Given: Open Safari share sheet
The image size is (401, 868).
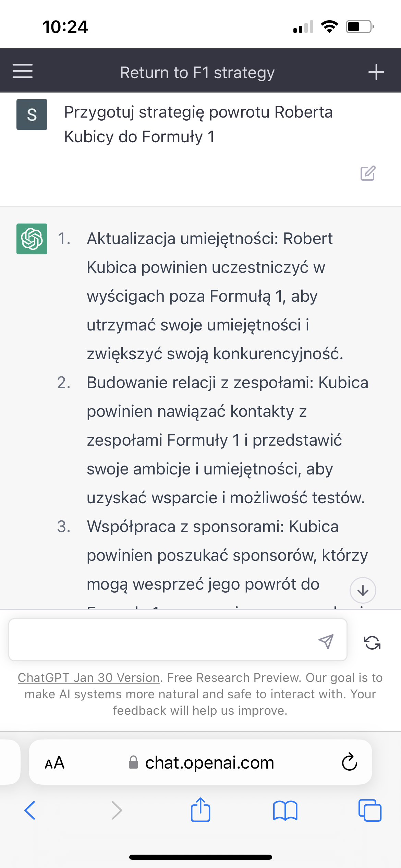Looking at the screenshot, I should 200,810.
